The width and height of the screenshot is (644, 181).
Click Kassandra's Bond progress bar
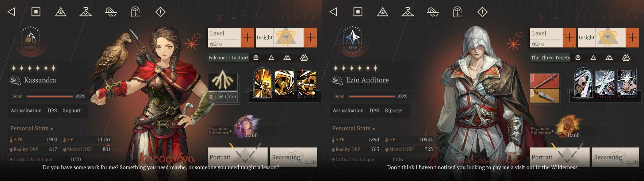coord(50,96)
